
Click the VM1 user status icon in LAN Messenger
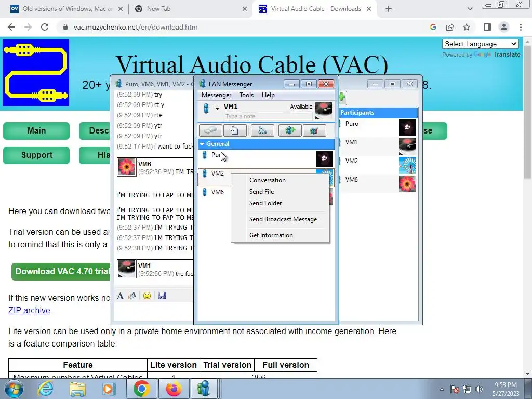206,108
